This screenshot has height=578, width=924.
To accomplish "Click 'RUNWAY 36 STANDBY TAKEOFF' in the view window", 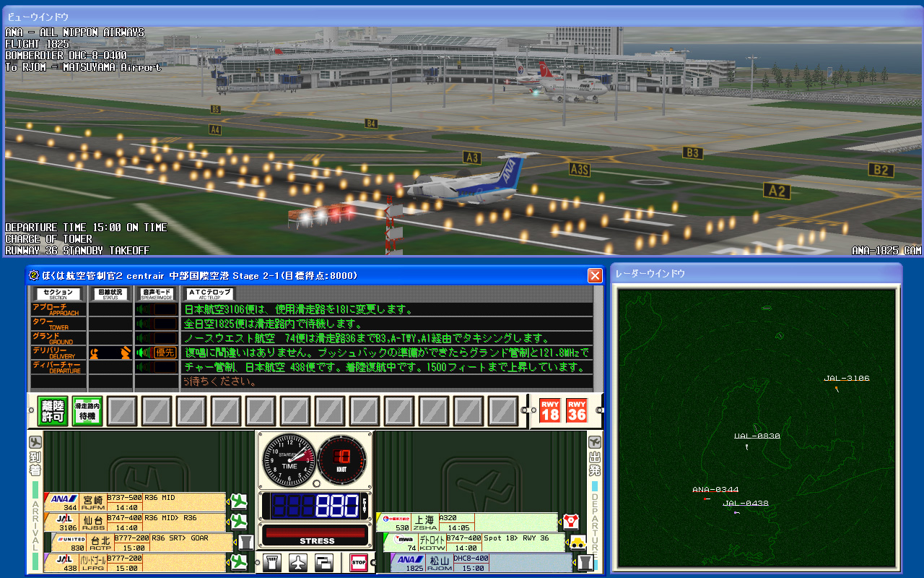I will pos(77,250).
